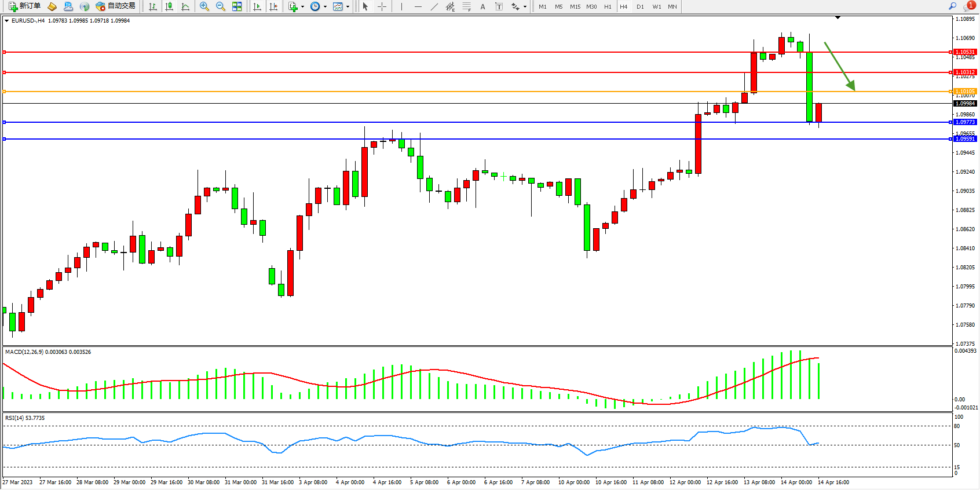Zoom in on the chart
This screenshot has height=490, width=980.
pos(204,6)
